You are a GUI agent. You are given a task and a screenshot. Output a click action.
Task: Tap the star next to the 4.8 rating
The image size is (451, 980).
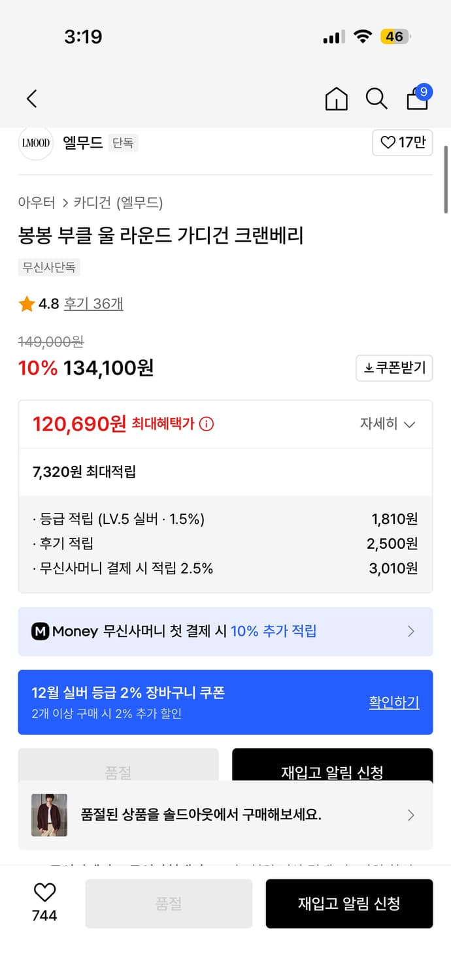pyautogui.click(x=27, y=304)
